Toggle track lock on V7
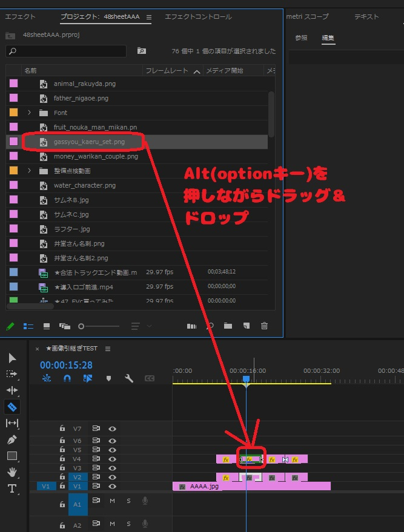The height and width of the screenshot is (532, 404). [62, 428]
